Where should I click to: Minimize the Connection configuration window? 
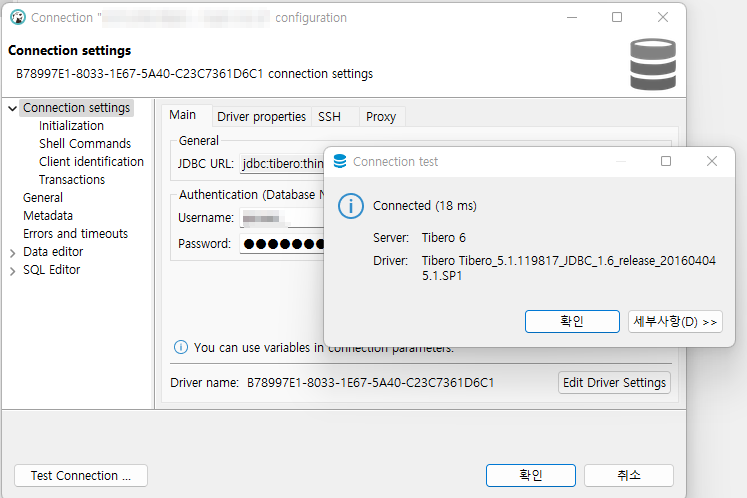(572, 18)
